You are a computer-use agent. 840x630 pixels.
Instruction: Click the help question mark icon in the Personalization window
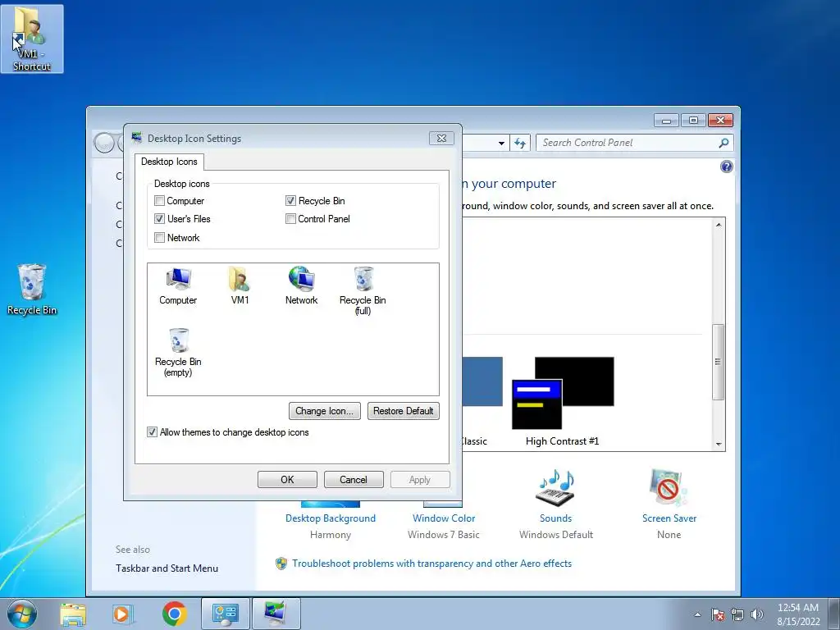[726, 167]
